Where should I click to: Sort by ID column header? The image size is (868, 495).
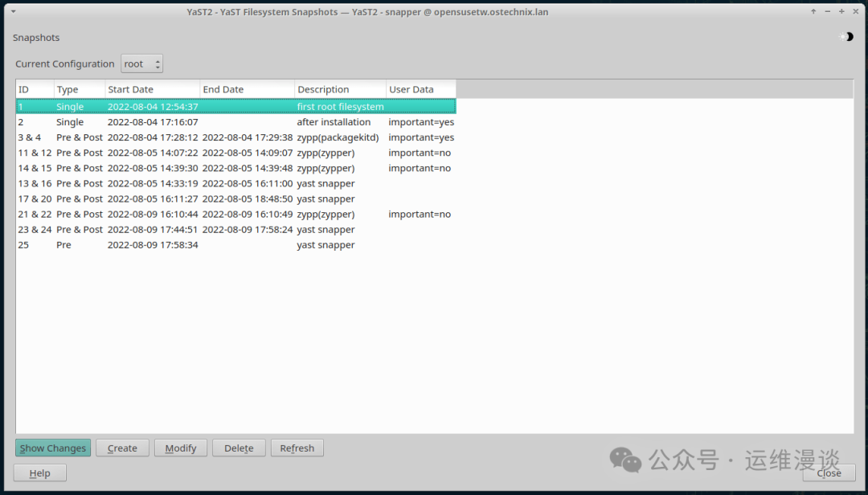tap(35, 89)
